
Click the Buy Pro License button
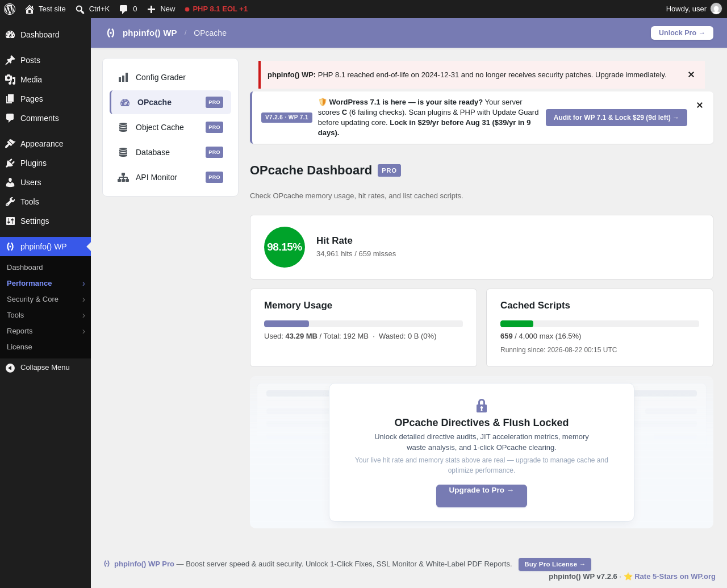555,564
